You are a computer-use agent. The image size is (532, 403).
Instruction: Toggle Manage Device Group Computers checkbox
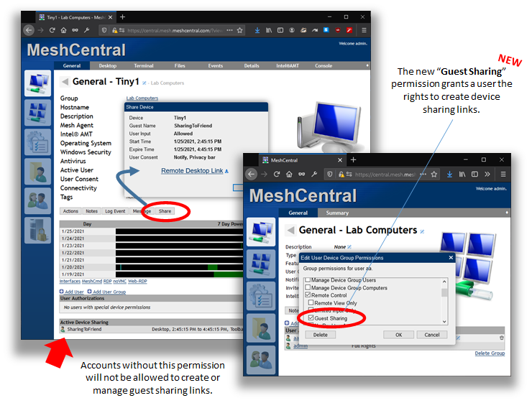(308, 287)
